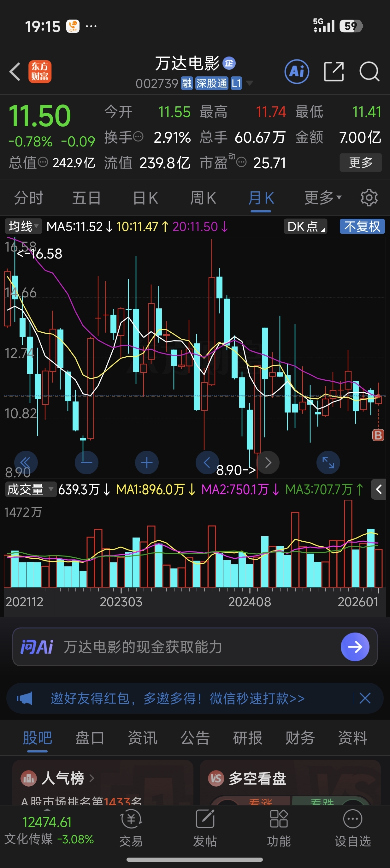Tap the 融 margin badge
This screenshot has height=868, width=390.
pos(187,83)
